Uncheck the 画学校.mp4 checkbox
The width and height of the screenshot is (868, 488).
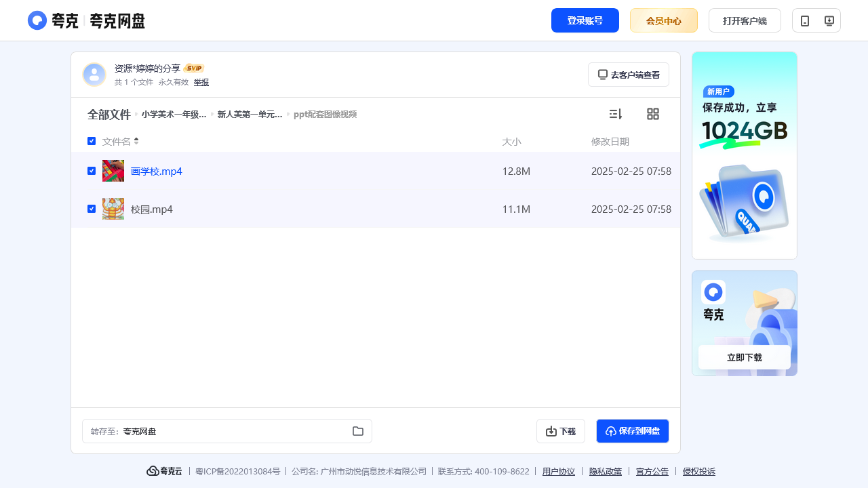coord(92,171)
